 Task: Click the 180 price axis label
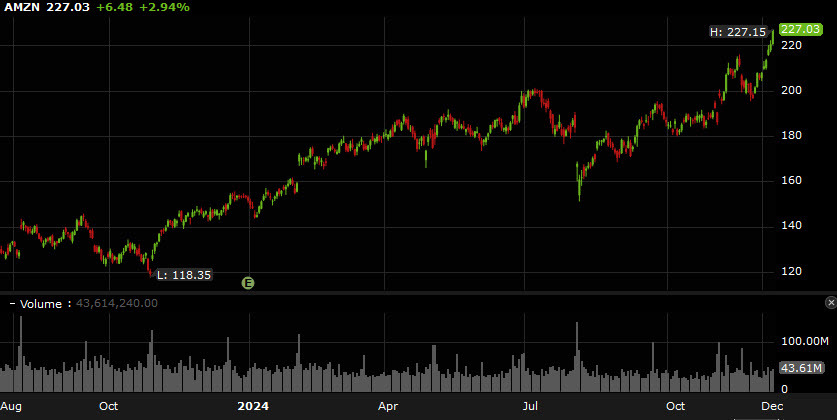click(791, 136)
